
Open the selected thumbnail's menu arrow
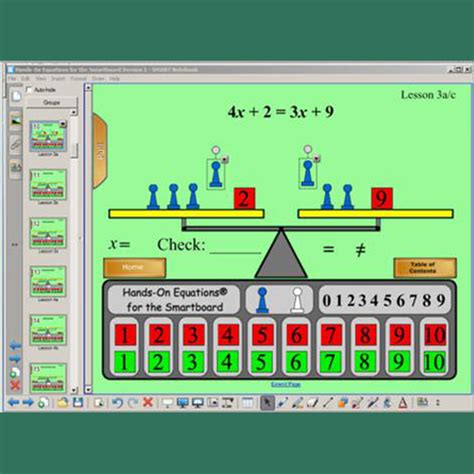(x=63, y=124)
